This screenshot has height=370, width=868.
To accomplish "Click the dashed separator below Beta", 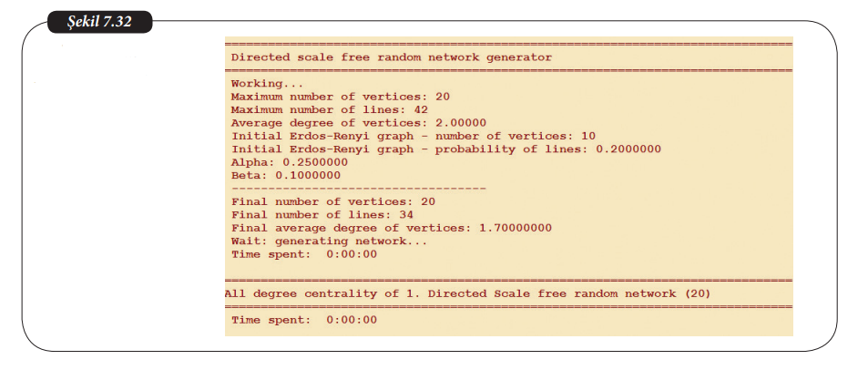I will 359,188.
